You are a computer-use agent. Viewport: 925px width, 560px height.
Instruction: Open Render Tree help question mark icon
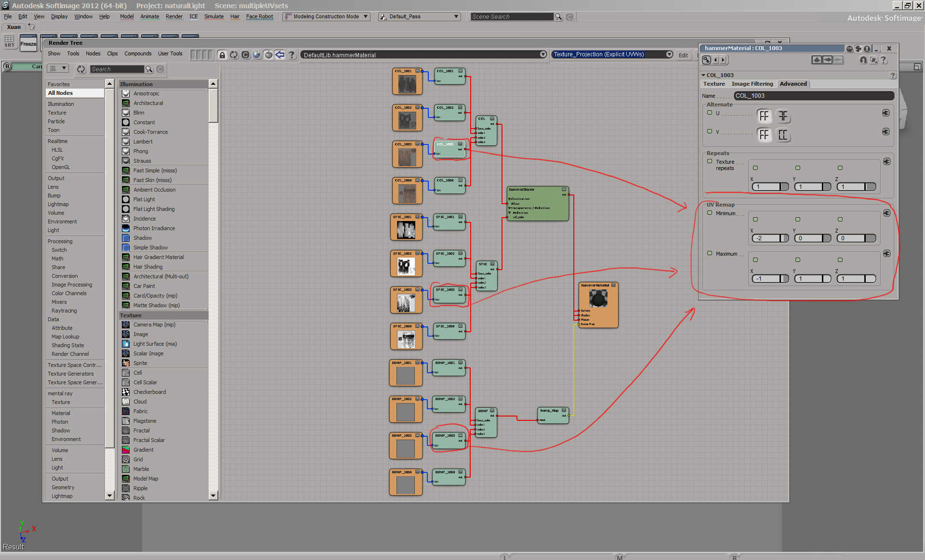click(291, 55)
